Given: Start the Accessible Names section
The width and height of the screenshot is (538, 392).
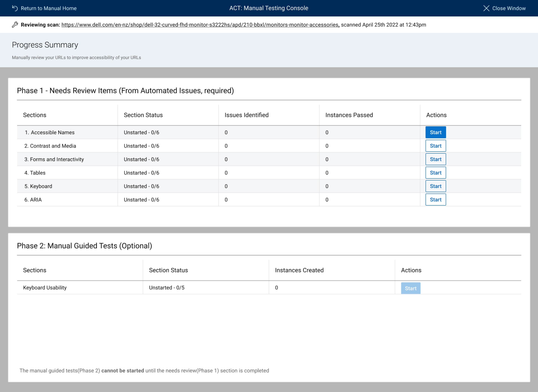Looking at the screenshot, I should click(435, 132).
